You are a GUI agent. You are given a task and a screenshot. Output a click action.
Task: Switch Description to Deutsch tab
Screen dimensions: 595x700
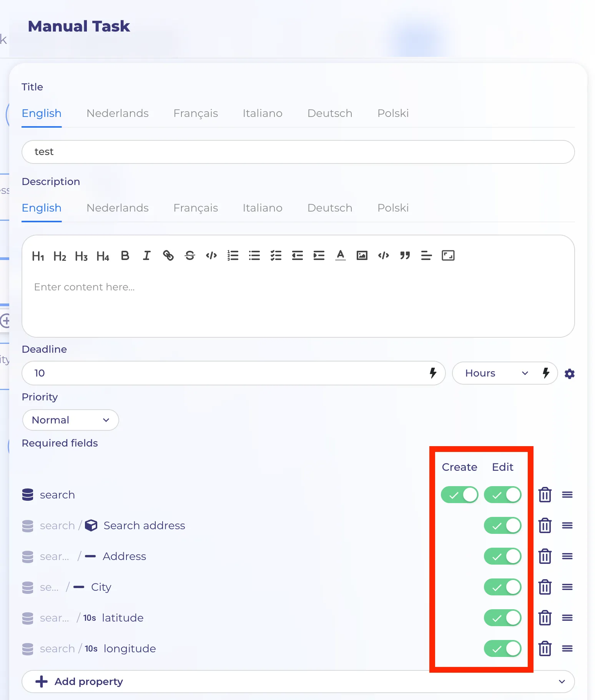pos(330,208)
